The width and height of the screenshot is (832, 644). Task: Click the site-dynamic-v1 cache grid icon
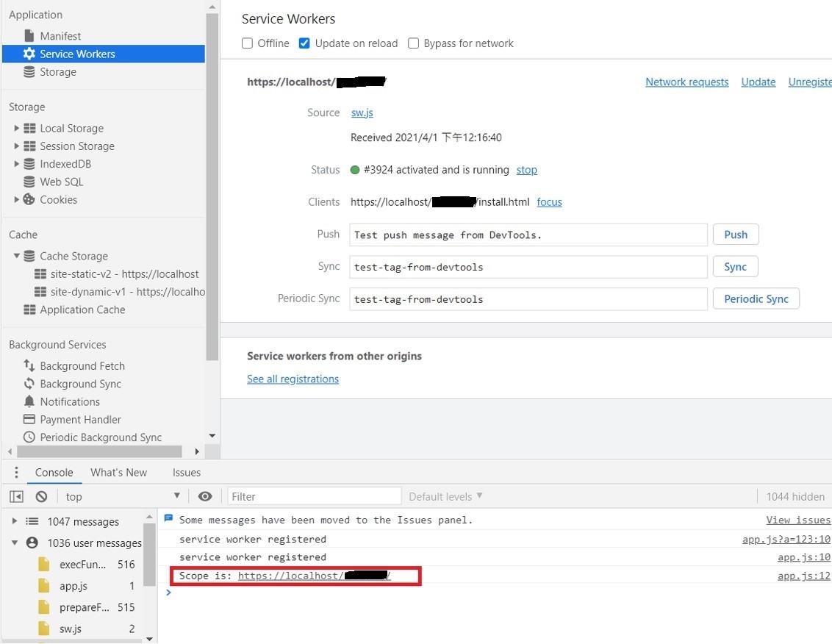[40, 291]
